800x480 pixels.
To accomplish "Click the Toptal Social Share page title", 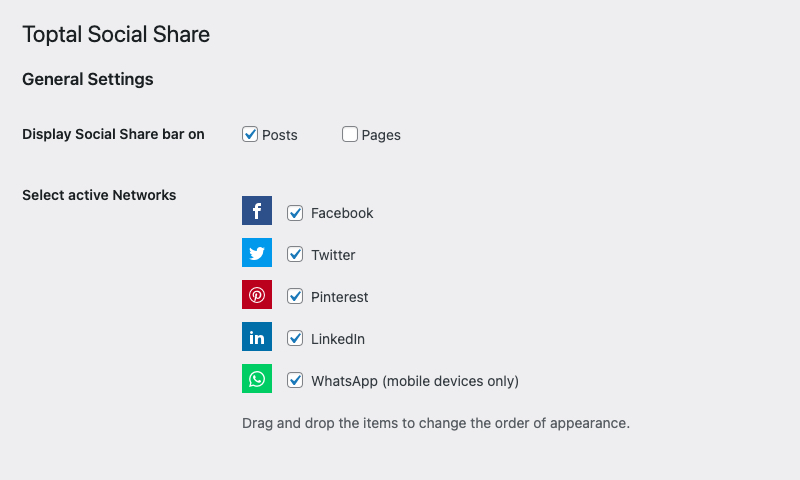I will [116, 34].
